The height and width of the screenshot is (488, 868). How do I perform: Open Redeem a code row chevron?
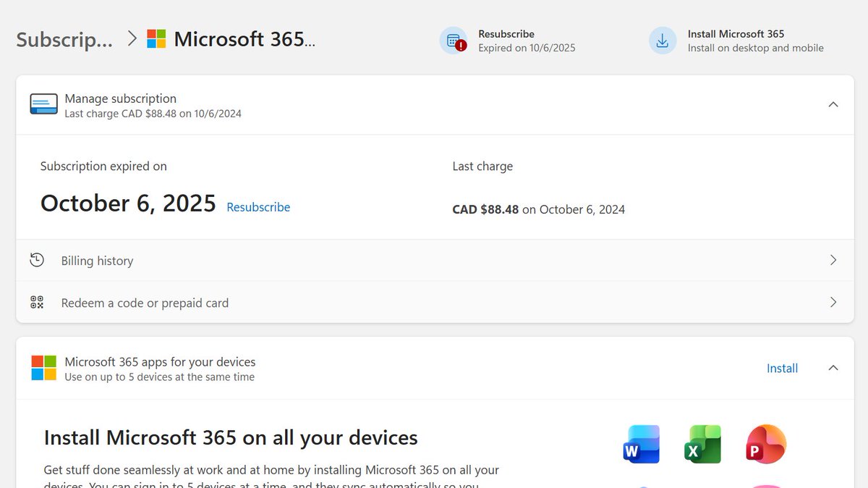point(833,302)
